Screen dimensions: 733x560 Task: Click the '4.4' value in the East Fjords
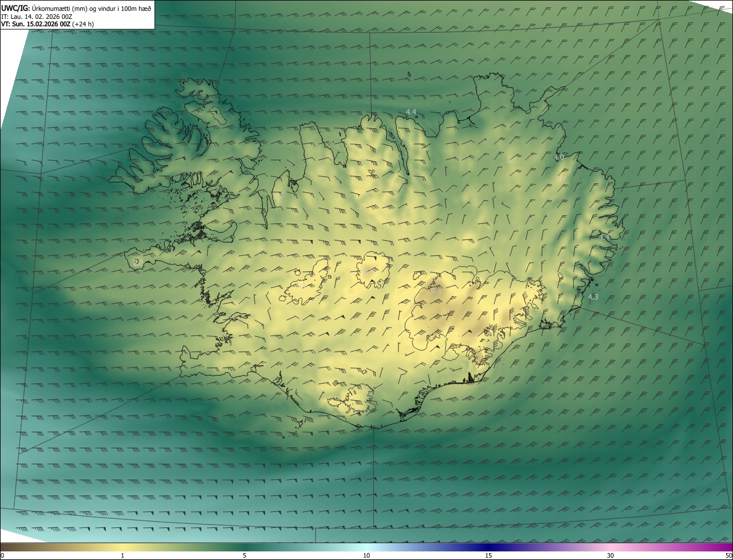(604, 236)
